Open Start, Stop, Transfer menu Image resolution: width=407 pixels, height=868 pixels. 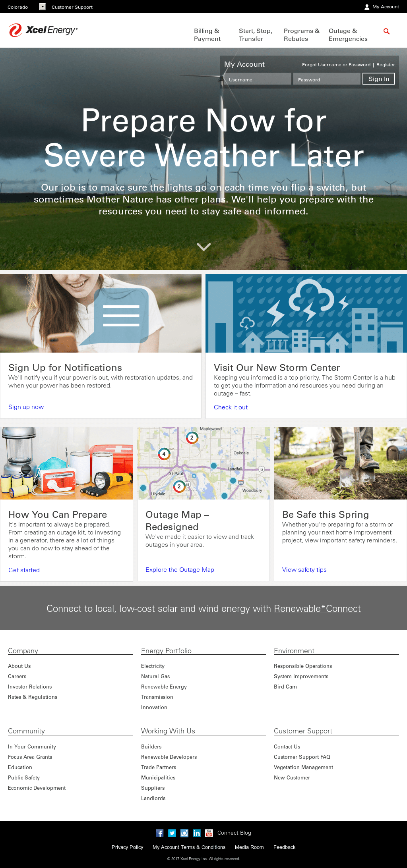pos(256,35)
